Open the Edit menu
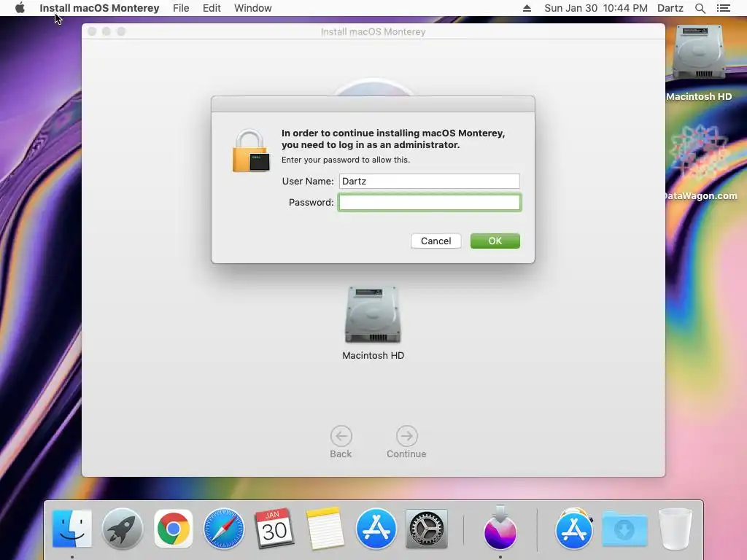 [212, 8]
